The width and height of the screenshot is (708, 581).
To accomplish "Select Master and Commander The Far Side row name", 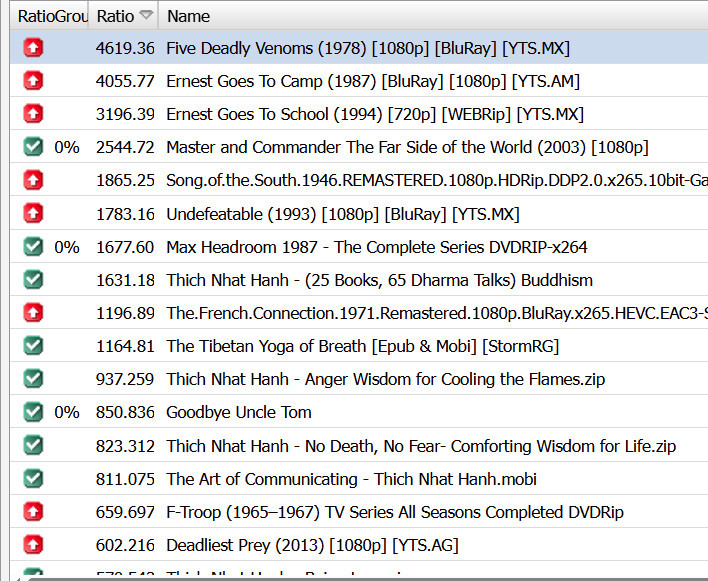I will coord(407,147).
